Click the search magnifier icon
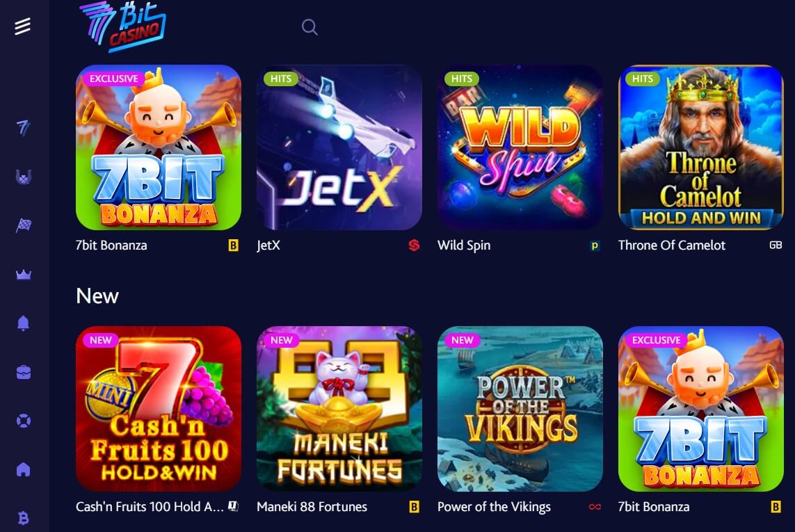The image size is (795, 532). [x=310, y=27]
